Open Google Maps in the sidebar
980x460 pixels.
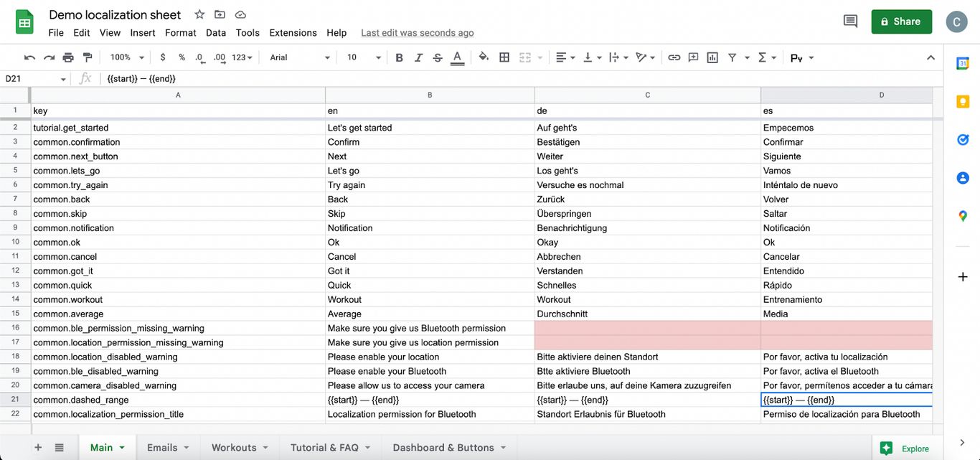pos(963,215)
